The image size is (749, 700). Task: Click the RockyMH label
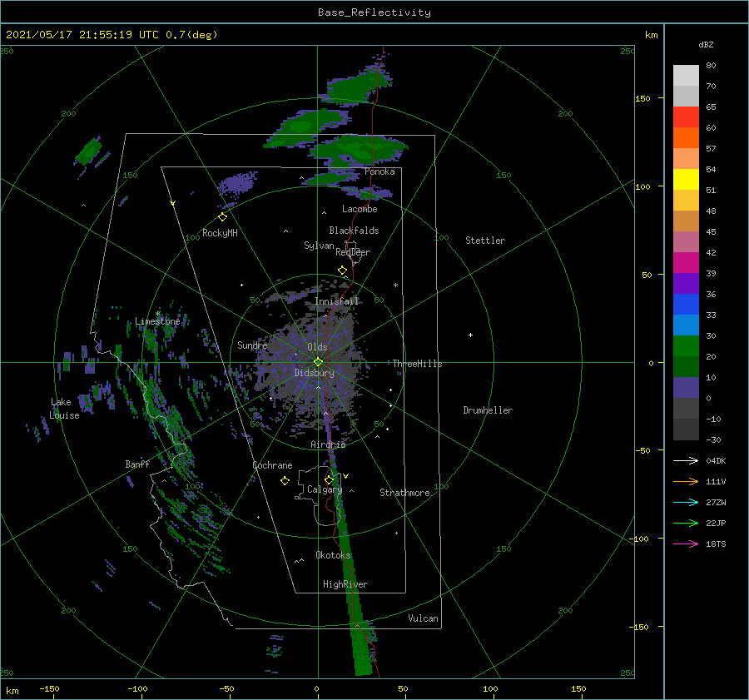(x=220, y=233)
